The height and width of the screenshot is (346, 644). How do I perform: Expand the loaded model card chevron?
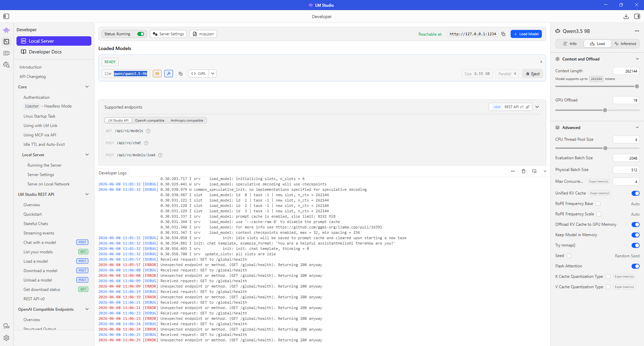[x=541, y=62]
